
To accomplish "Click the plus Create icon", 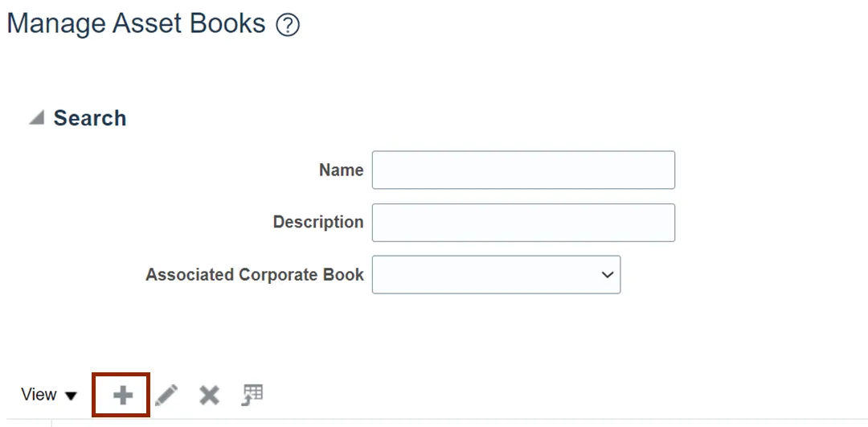I will click(123, 396).
